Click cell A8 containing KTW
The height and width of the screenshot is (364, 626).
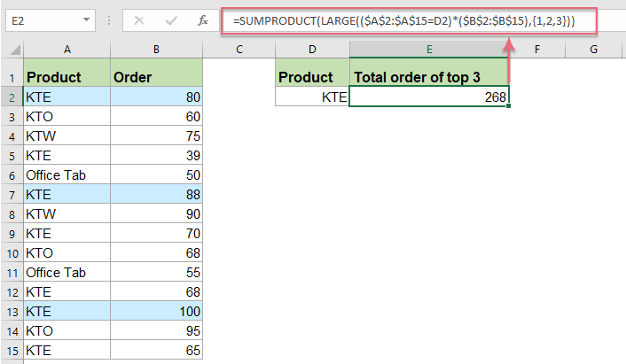pos(67,213)
